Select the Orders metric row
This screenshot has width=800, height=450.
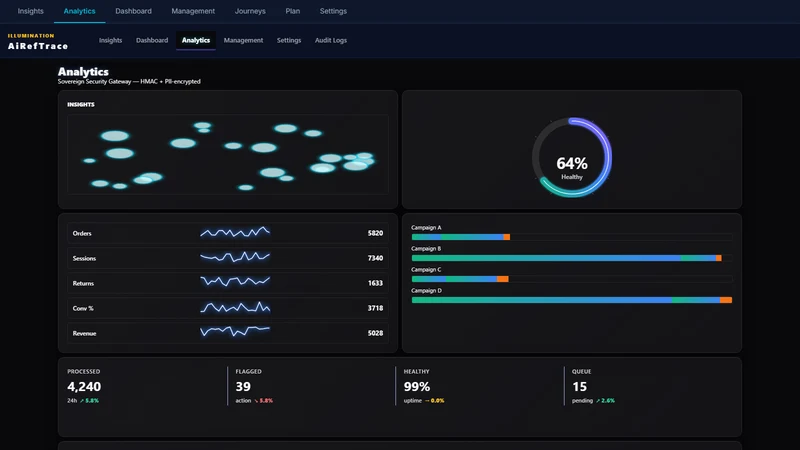click(228, 233)
